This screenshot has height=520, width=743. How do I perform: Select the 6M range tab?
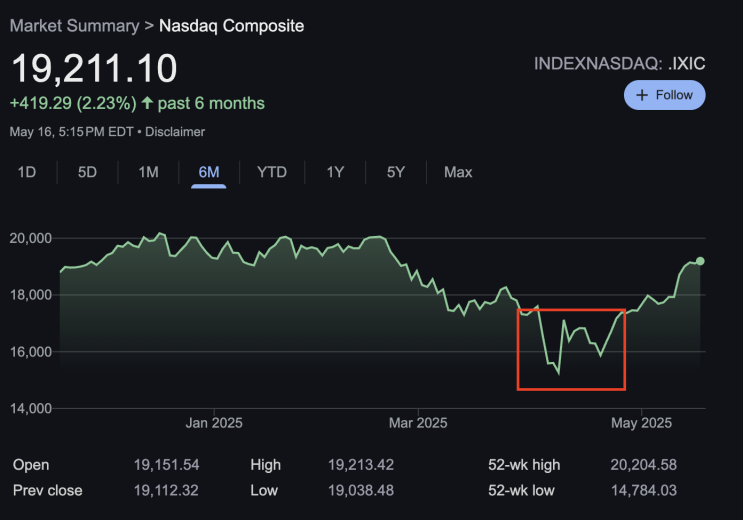click(x=209, y=172)
